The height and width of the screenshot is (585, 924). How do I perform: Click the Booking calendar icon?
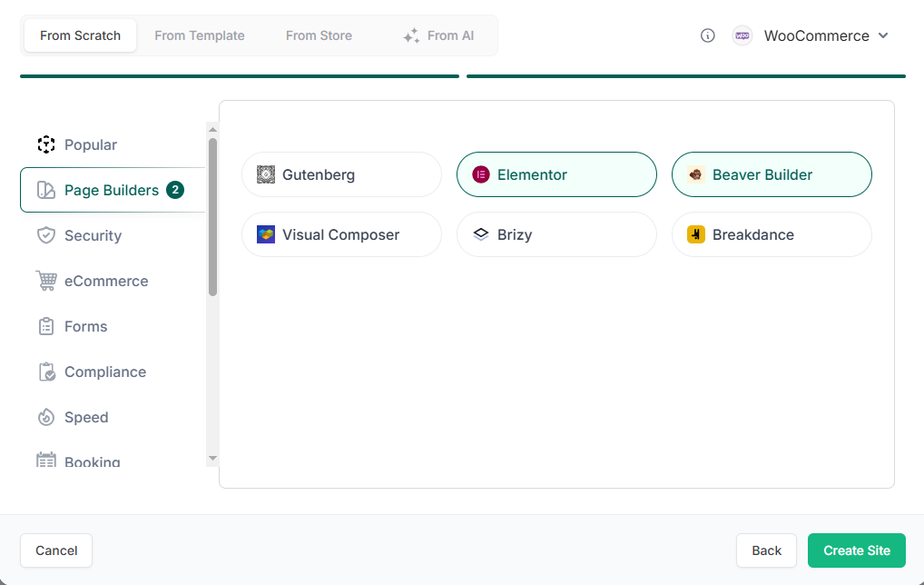point(46,460)
